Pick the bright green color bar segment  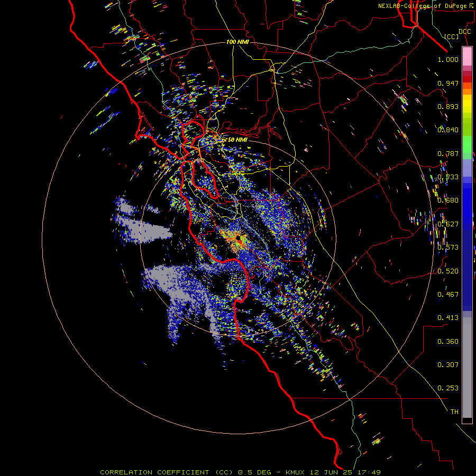[x=467, y=144]
